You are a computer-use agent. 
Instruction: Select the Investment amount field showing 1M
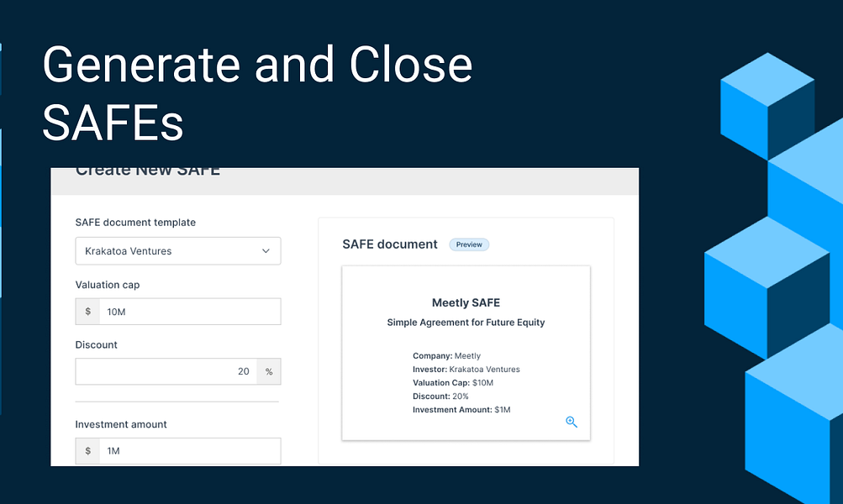click(189, 450)
